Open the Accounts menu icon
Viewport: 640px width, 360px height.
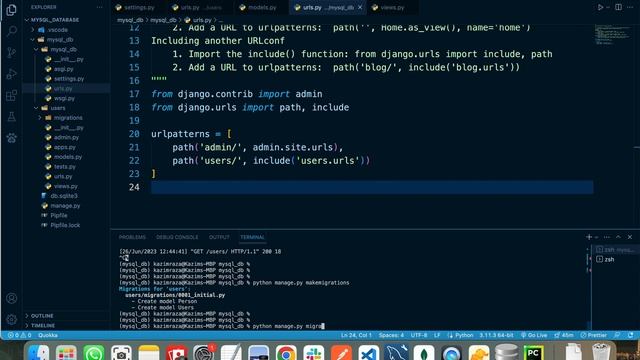coord(11,298)
